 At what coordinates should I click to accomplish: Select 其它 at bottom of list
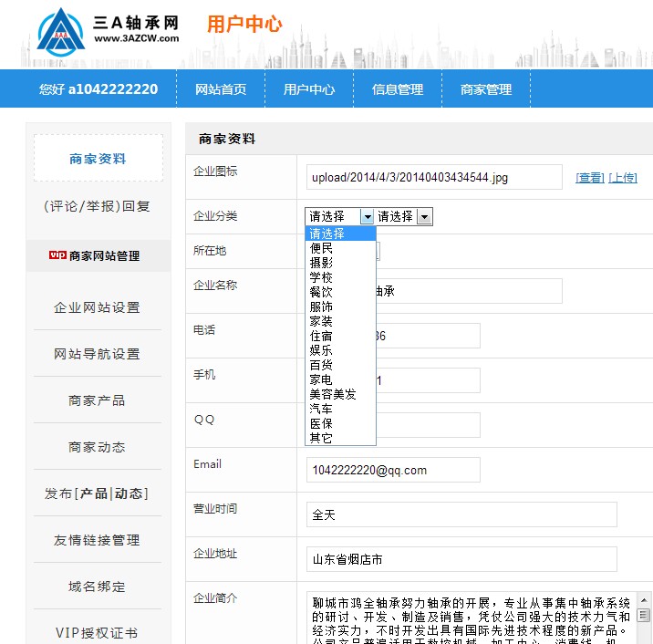click(x=321, y=438)
